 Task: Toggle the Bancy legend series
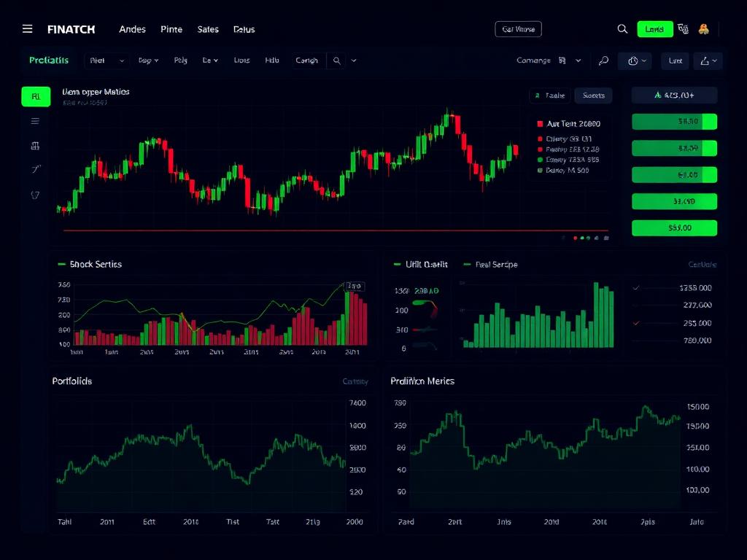click(x=563, y=171)
